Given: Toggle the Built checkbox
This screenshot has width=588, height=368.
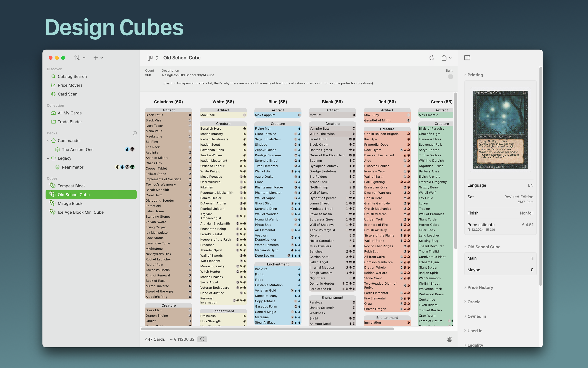Looking at the screenshot, I should click(x=450, y=77).
